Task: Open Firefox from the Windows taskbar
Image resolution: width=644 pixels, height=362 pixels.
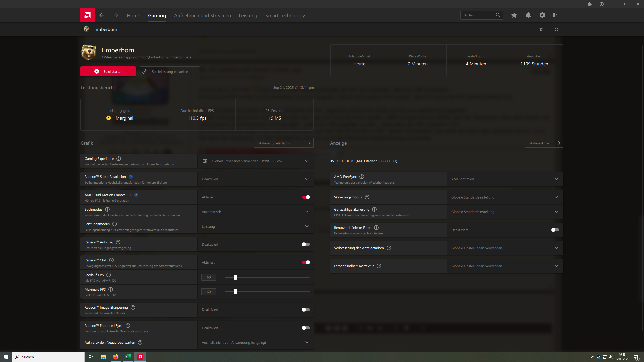Action: [x=115, y=357]
